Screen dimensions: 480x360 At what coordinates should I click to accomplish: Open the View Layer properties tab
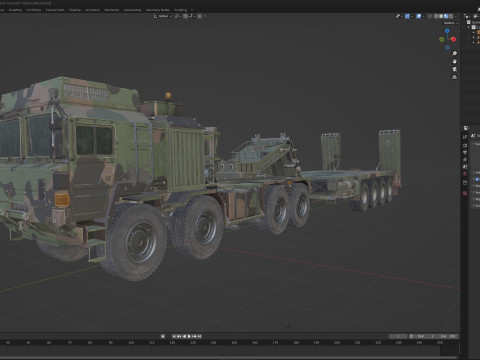coord(465,159)
